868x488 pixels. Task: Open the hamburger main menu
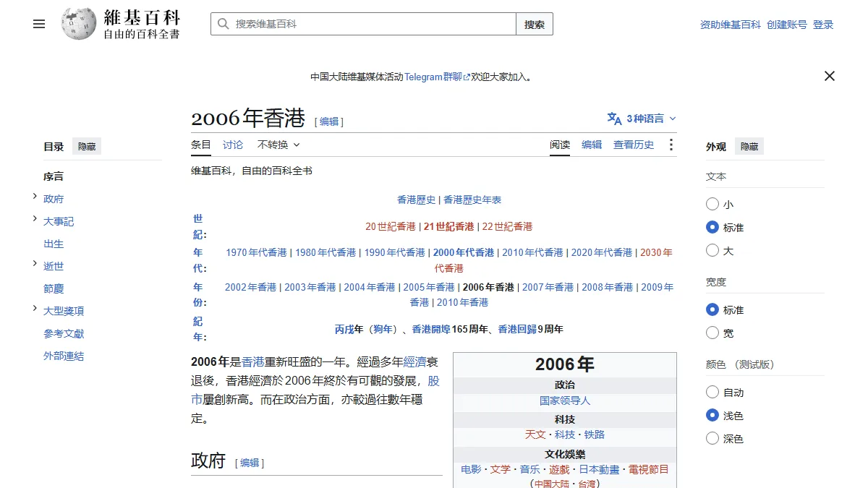point(39,24)
